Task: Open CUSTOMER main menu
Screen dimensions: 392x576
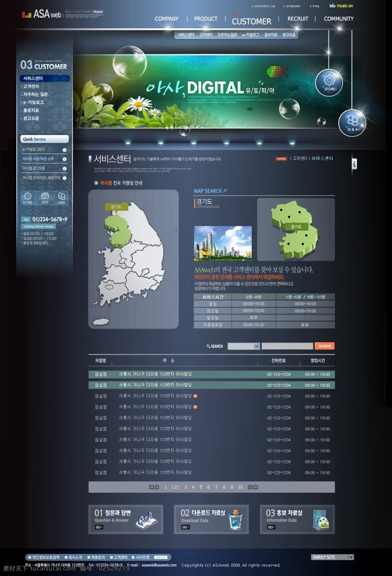Action: point(252,21)
